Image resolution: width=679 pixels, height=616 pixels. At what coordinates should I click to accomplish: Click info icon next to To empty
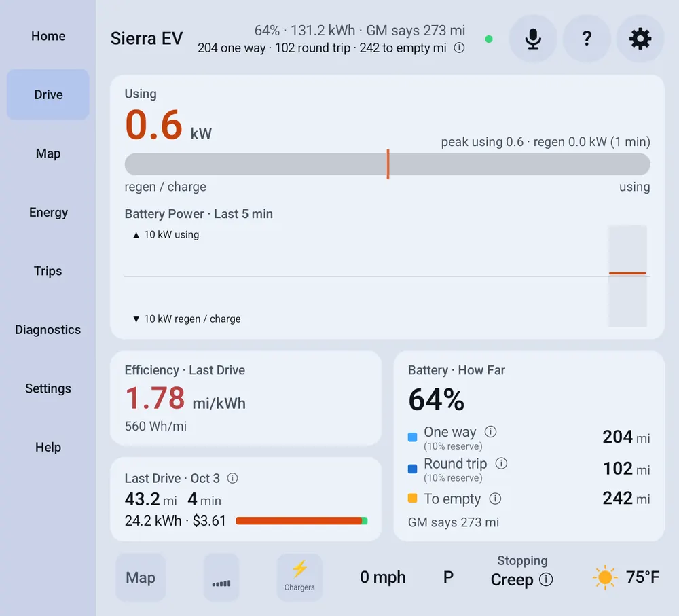click(x=495, y=499)
